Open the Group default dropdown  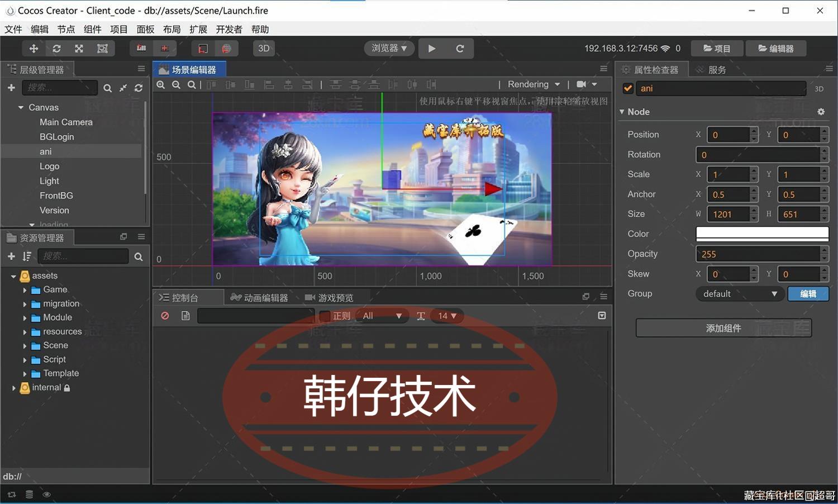[739, 294]
